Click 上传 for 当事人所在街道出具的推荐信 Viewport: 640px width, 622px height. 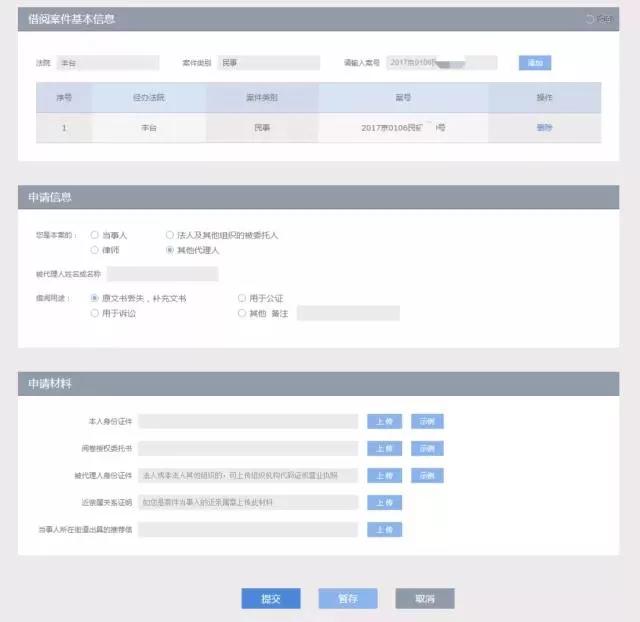tap(384, 530)
